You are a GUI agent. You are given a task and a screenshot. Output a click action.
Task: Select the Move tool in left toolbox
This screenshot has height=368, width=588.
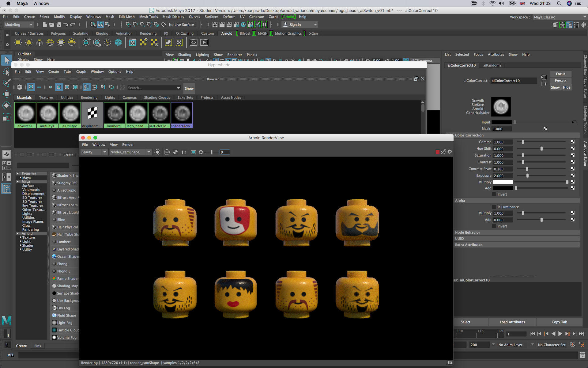click(x=6, y=94)
